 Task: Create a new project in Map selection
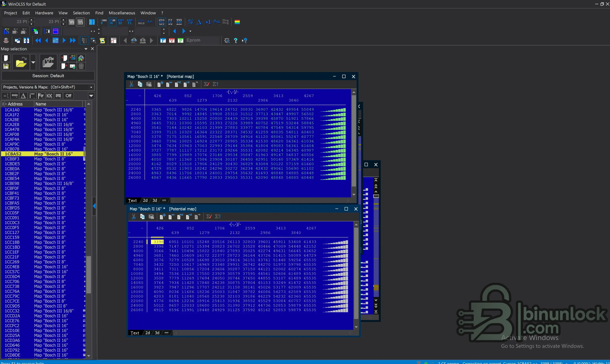[x=6, y=58]
